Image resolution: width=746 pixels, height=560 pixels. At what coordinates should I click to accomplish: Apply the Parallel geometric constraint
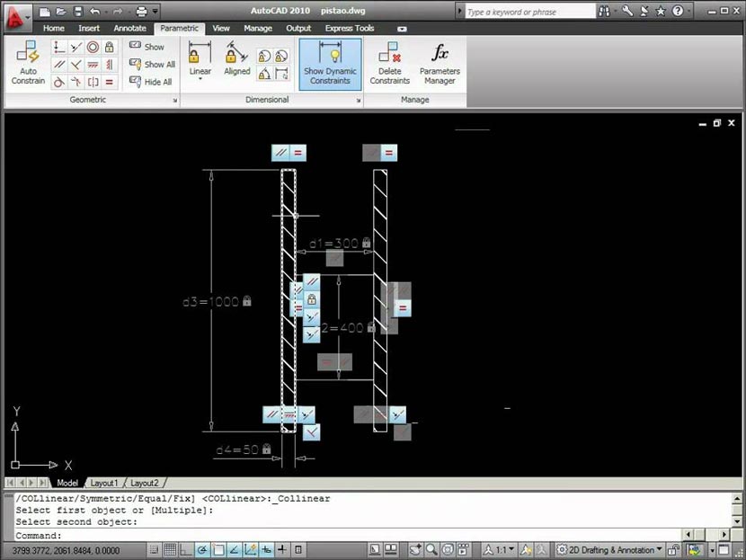[x=58, y=64]
